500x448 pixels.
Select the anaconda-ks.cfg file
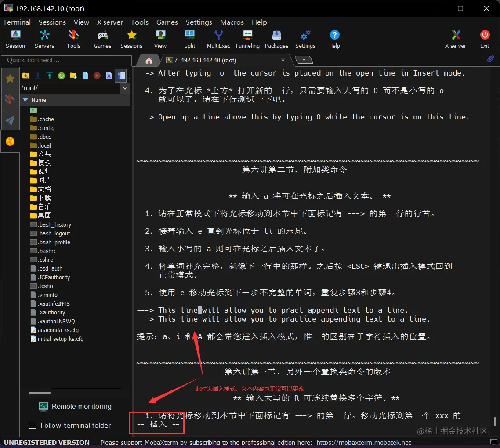point(54,330)
